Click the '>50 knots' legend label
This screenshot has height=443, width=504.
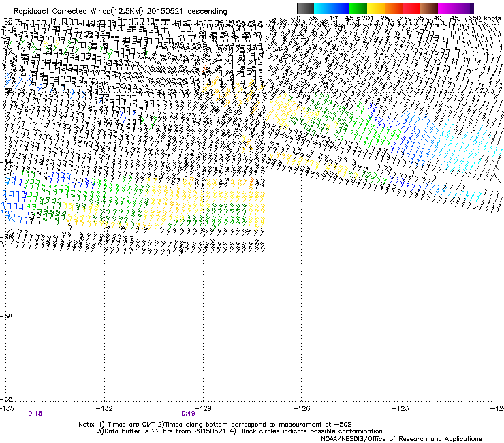(484, 18)
